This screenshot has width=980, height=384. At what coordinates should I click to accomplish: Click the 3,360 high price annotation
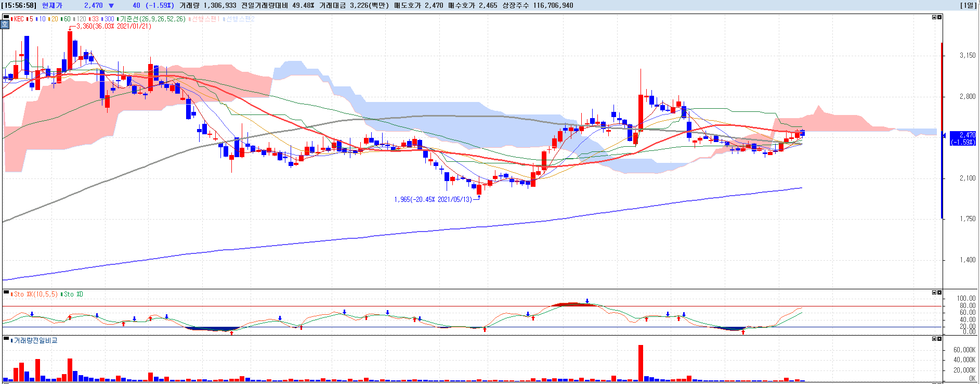[113, 26]
